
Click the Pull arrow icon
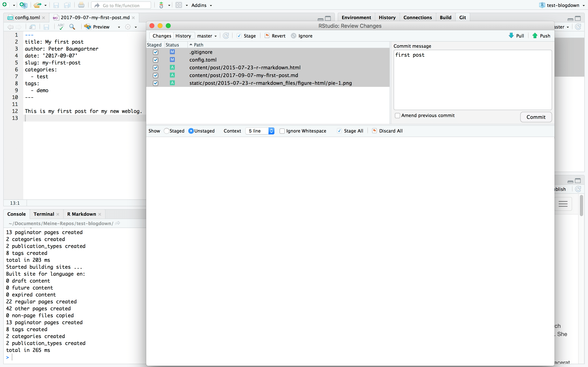coord(511,36)
